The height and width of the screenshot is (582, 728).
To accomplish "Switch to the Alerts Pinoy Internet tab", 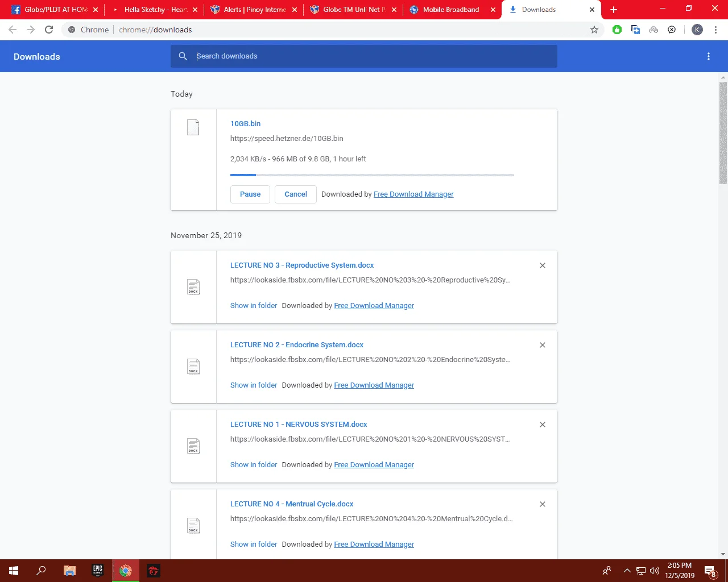I will (x=254, y=10).
